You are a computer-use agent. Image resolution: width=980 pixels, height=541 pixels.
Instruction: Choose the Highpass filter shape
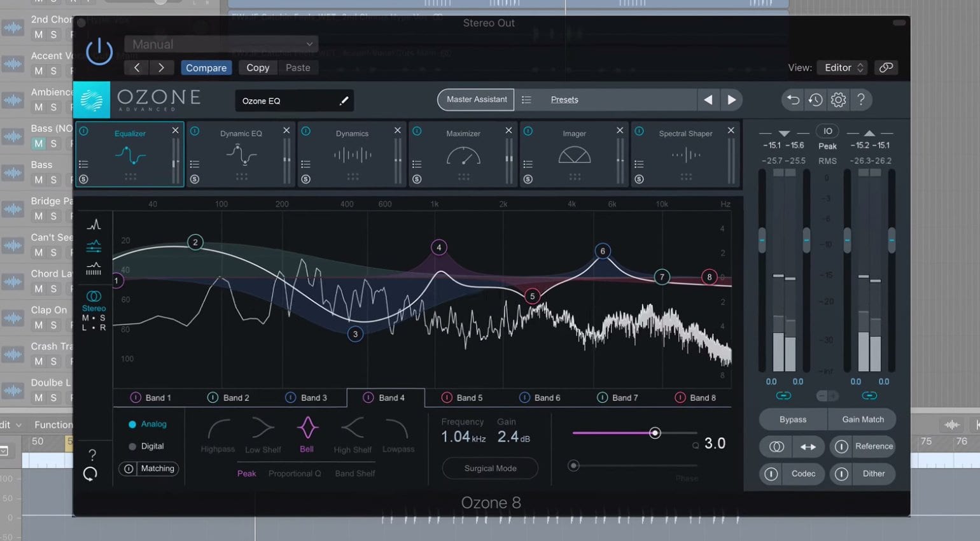click(x=218, y=435)
